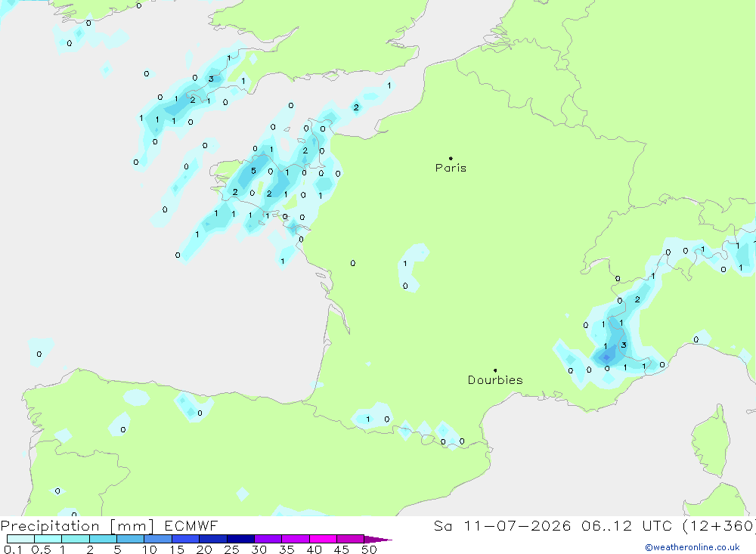
Task: Click the '0.1' legend scale label
Action: coord(13,549)
